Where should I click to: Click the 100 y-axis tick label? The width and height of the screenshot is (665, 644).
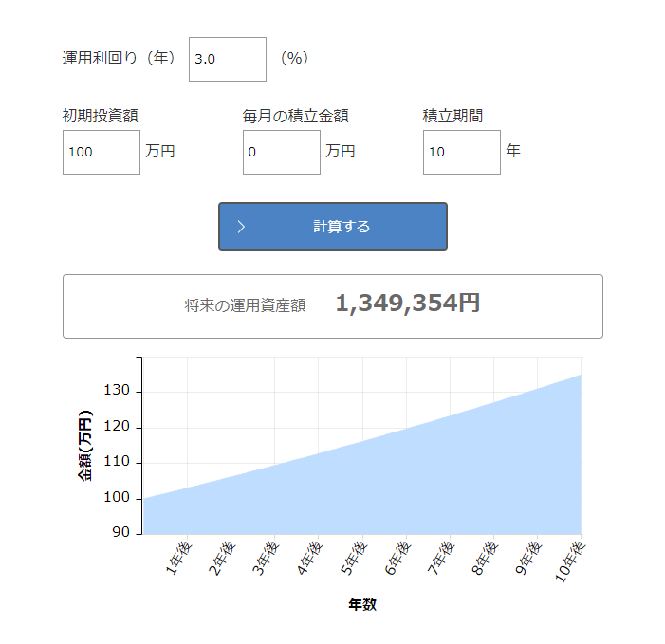click(119, 499)
